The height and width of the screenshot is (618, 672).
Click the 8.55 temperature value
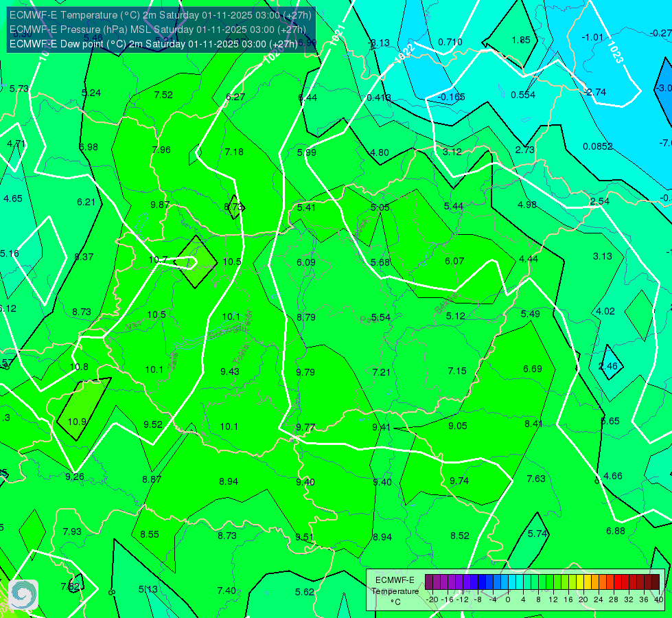click(x=150, y=534)
